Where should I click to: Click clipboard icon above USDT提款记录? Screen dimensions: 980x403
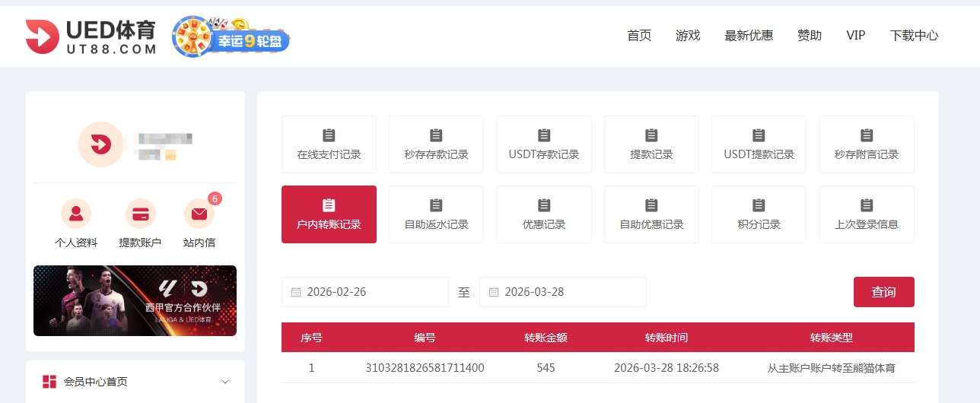759,135
